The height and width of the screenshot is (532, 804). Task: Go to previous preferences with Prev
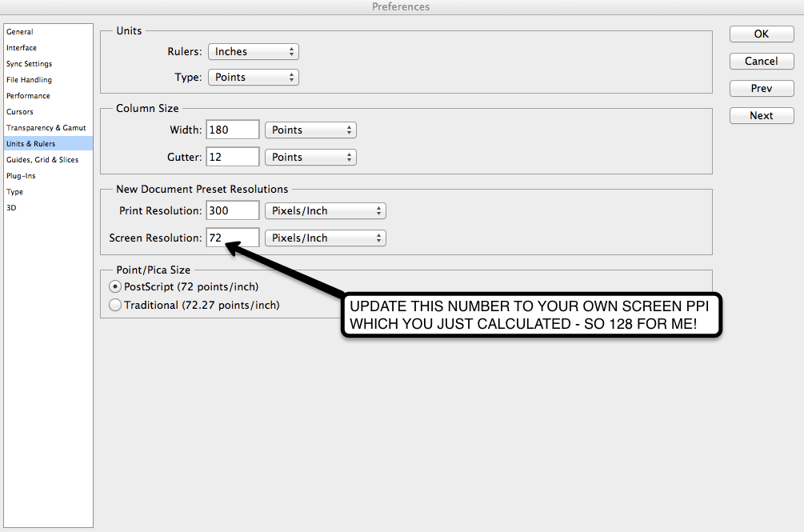click(762, 88)
